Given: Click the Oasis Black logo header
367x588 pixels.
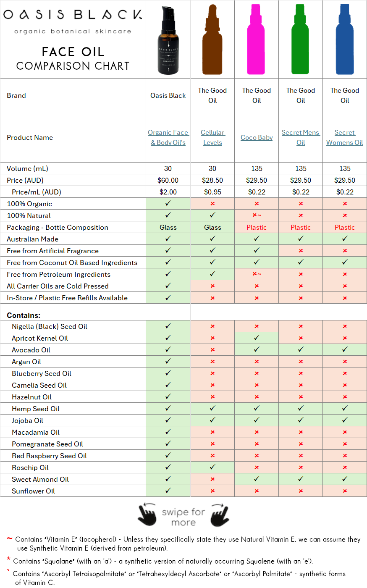Looking at the screenshot, I should point(73,15).
